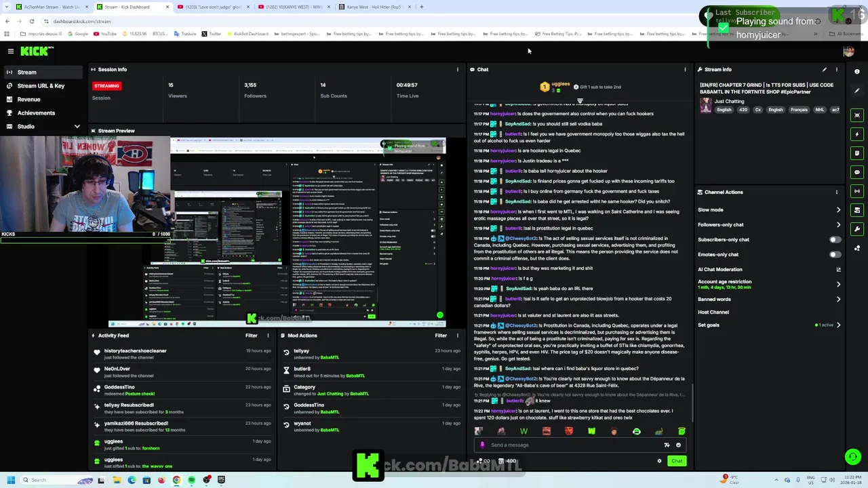Open Epic Games launcher from taskbar
The width and height of the screenshot is (868, 488).
(x=221, y=480)
